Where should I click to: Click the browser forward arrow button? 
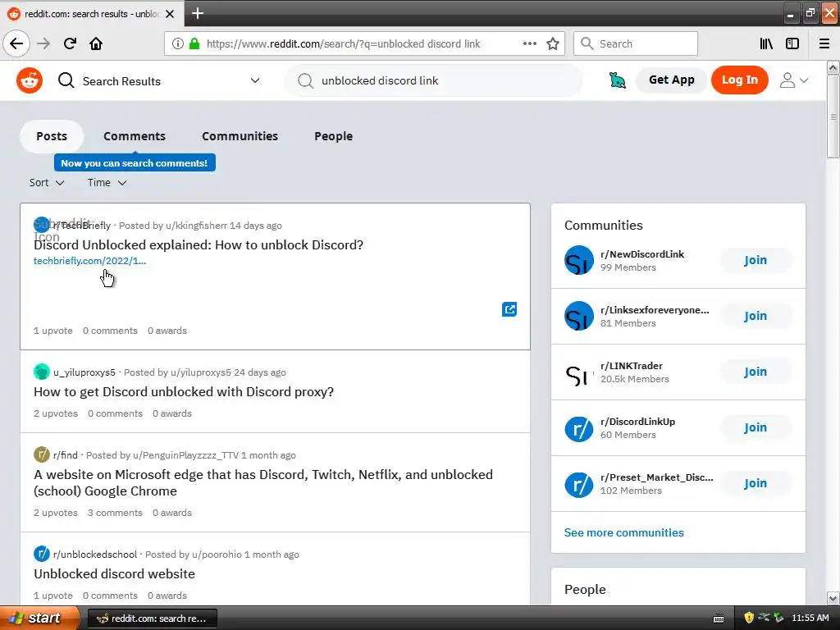tap(43, 43)
